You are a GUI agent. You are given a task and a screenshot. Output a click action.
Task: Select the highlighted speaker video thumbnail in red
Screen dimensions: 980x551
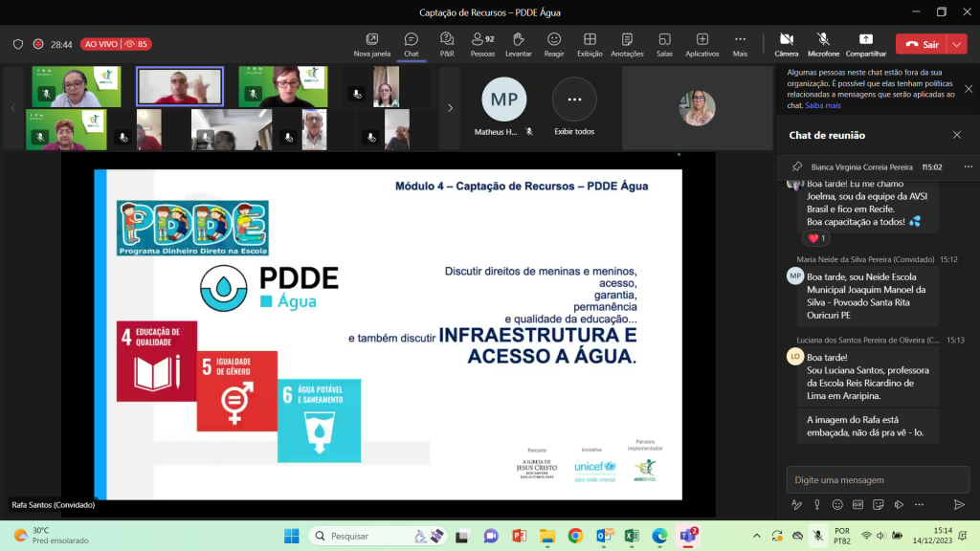tap(180, 86)
